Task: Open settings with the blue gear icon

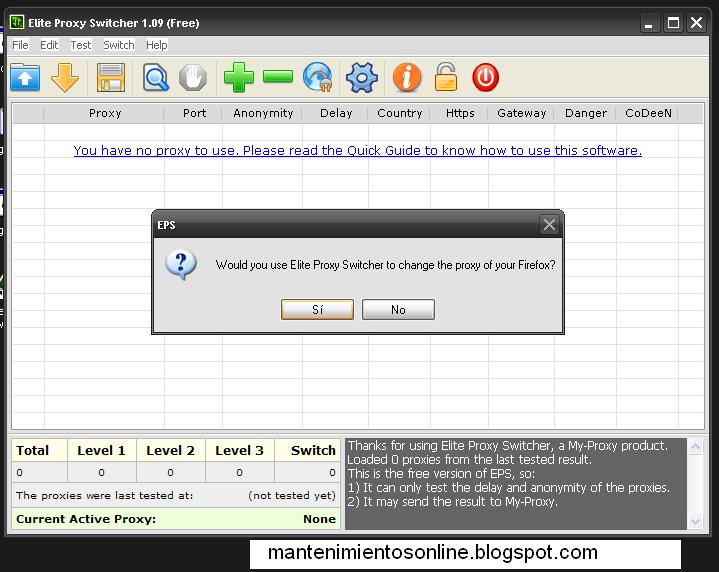Action: [x=362, y=78]
